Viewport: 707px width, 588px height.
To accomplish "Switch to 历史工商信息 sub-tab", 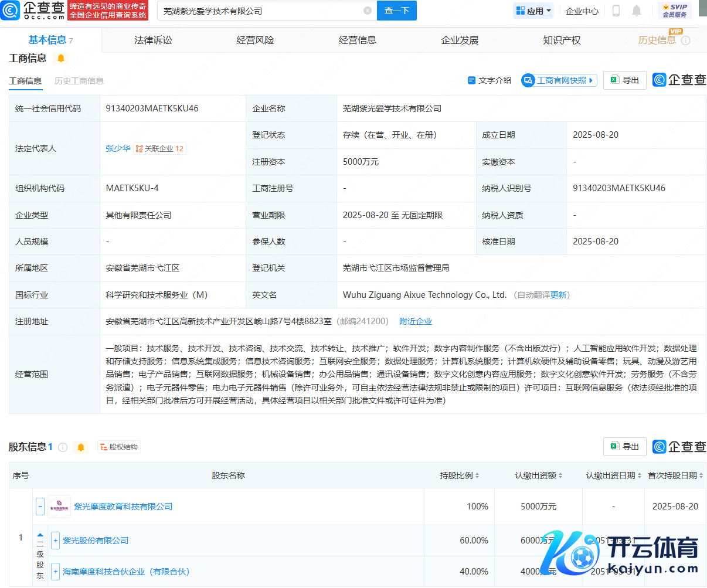I will coord(79,81).
